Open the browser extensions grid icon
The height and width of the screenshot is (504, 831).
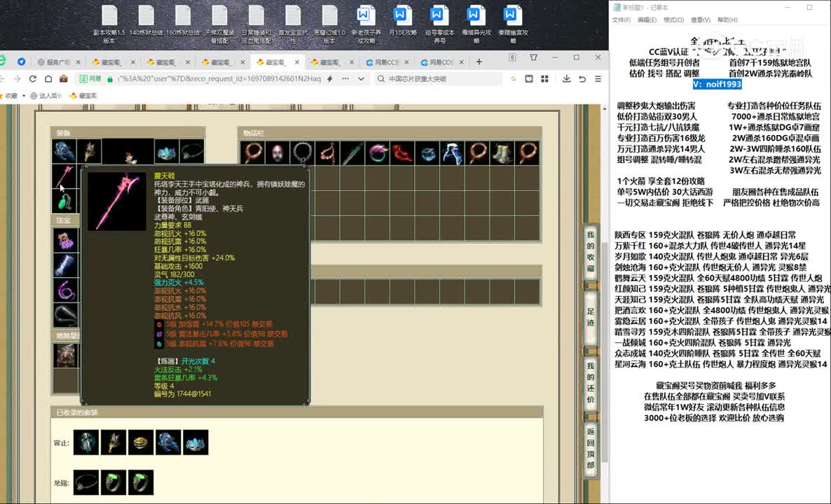(544, 79)
